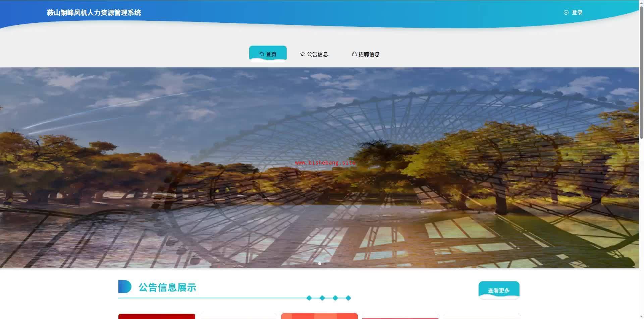Click the checkmark icon beside 登录
The width and height of the screenshot is (644, 319).
tap(566, 12)
